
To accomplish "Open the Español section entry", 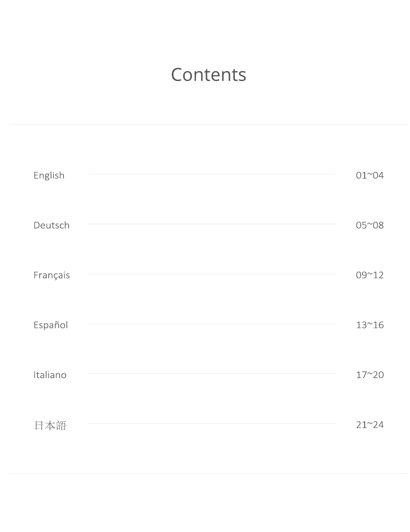I will [x=50, y=325].
